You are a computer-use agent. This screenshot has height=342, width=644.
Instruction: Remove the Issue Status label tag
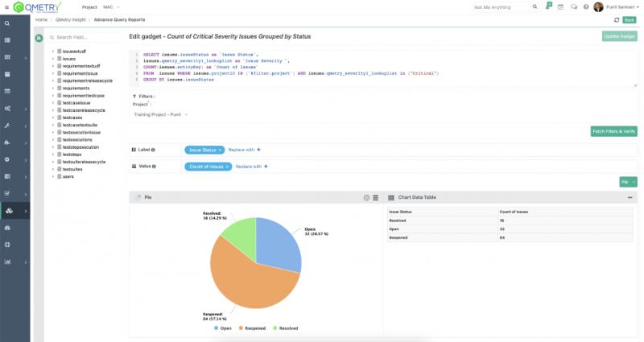click(x=220, y=150)
